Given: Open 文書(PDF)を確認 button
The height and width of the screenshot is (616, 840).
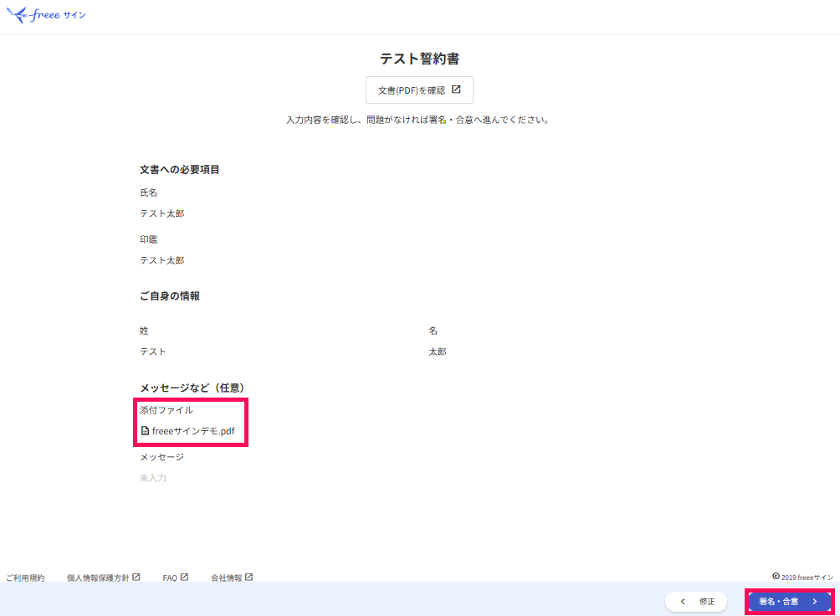Looking at the screenshot, I should click(419, 90).
